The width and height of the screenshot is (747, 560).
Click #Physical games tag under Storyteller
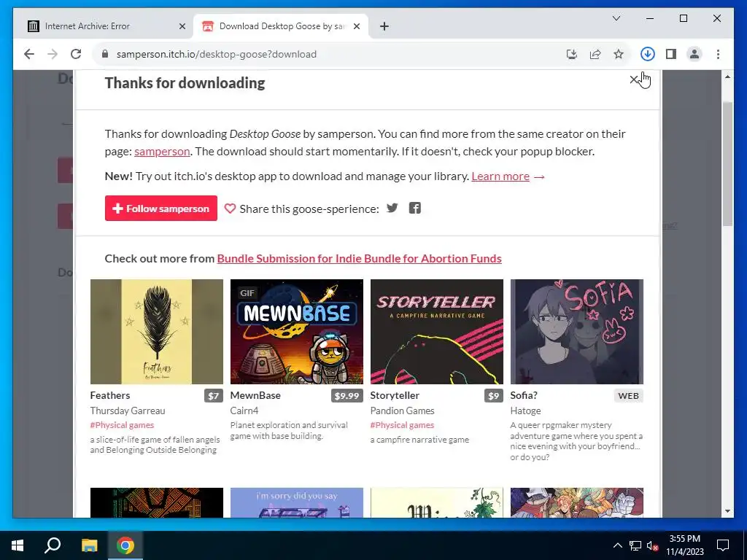tap(402, 425)
